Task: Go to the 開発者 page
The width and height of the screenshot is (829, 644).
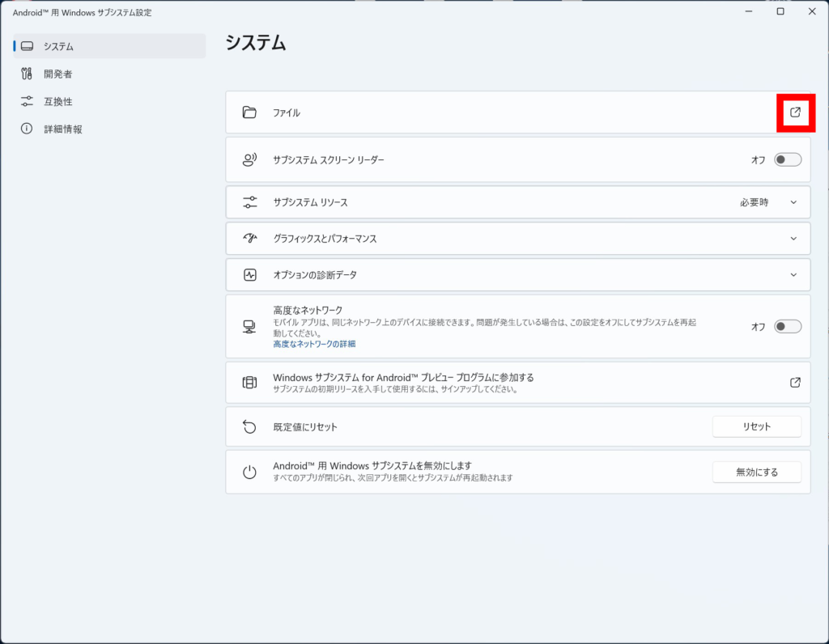Action: [x=109, y=74]
